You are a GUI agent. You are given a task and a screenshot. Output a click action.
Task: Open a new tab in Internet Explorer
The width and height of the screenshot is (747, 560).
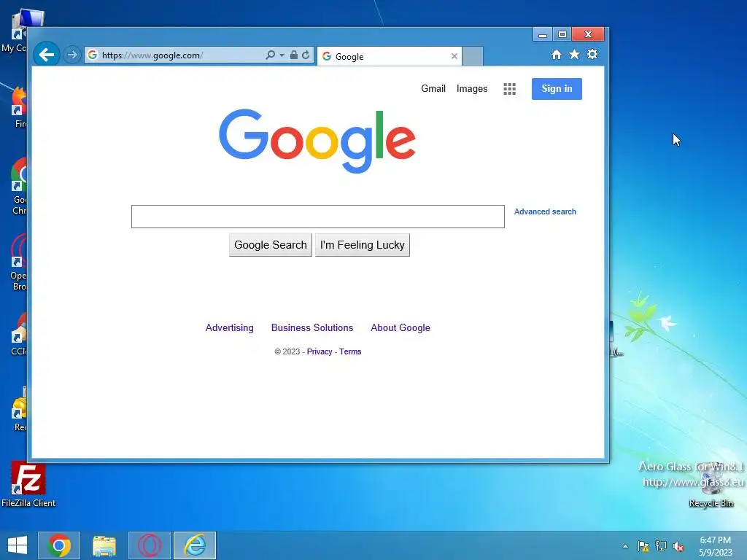click(473, 56)
